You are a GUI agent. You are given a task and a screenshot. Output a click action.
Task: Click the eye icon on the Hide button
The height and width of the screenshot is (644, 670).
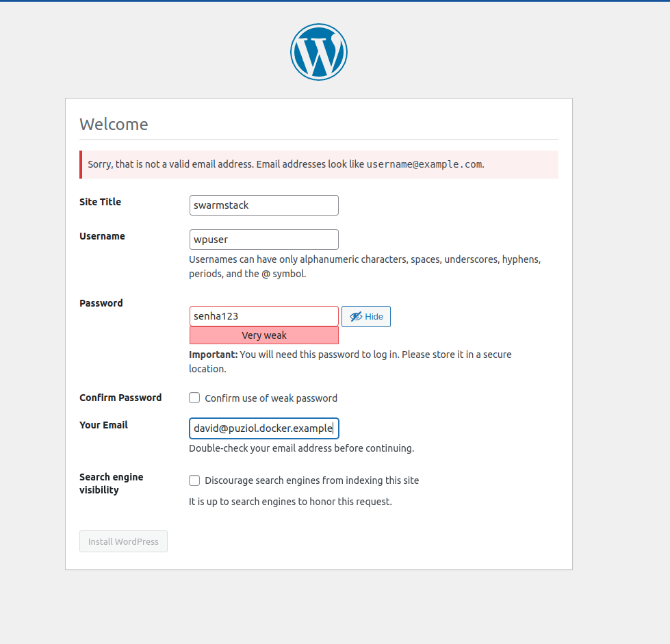[355, 316]
